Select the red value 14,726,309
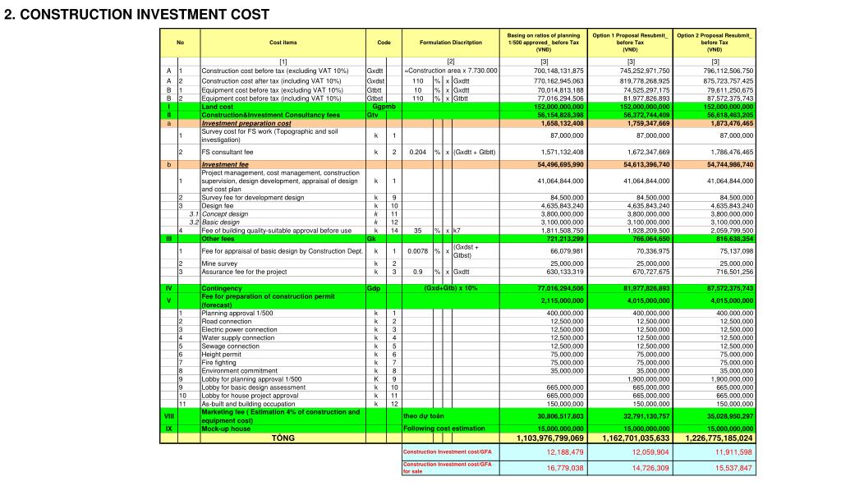The image size is (841, 504). (650, 468)
